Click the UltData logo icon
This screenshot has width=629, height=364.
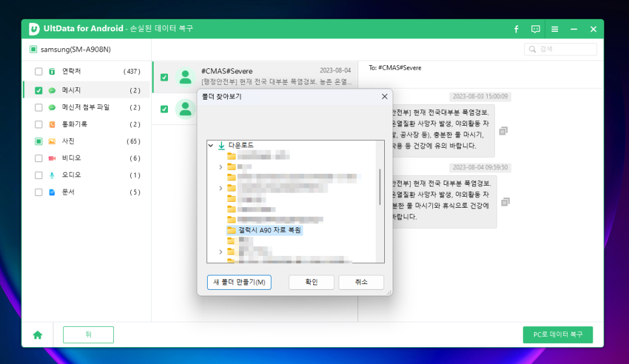coord(34,29)
